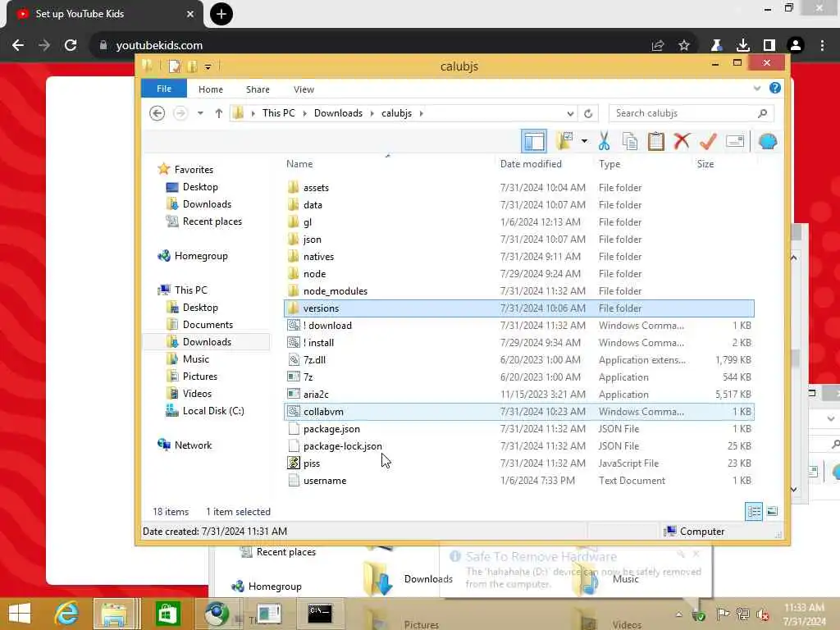
Task: Expand the ribbon with the chevron
Action: 756,89
